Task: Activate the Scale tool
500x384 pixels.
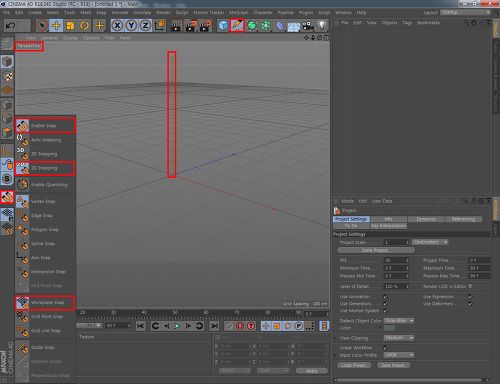Action: (x=70, y=25)
